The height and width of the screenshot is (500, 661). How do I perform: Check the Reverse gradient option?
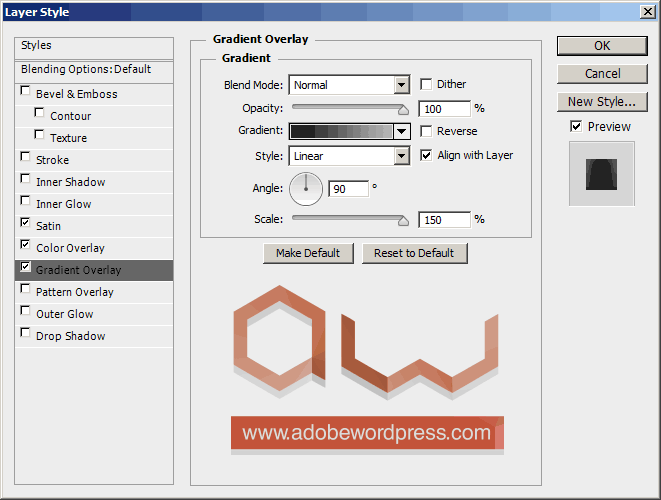(x=426, y=131)
